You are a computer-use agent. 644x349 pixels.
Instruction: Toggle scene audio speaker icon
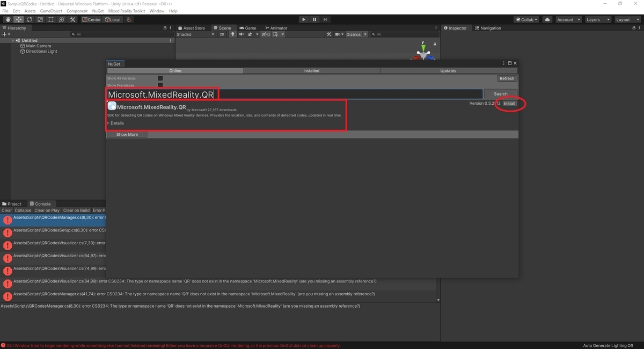point(241,34)
